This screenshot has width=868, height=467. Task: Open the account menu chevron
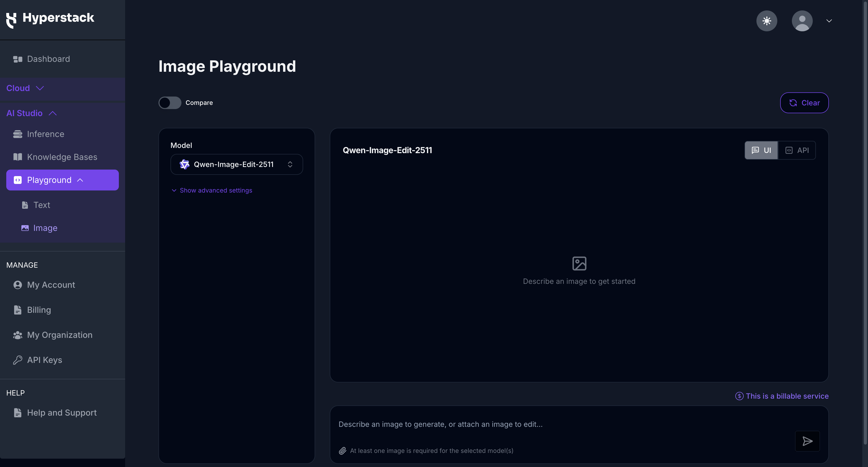(x=829, y=21)
